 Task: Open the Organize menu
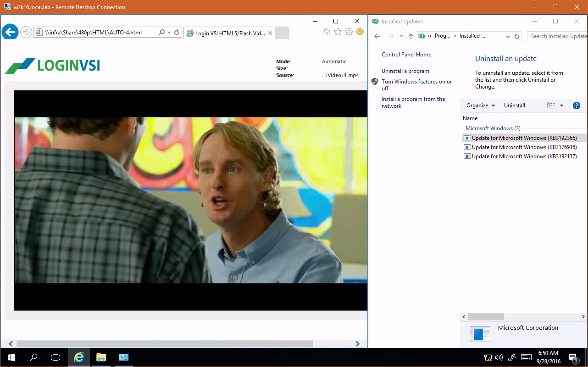click(x=481, y=106)
